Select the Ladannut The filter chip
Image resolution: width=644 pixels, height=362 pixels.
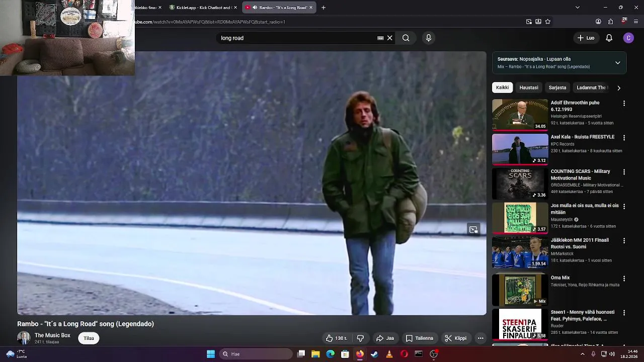592,87
